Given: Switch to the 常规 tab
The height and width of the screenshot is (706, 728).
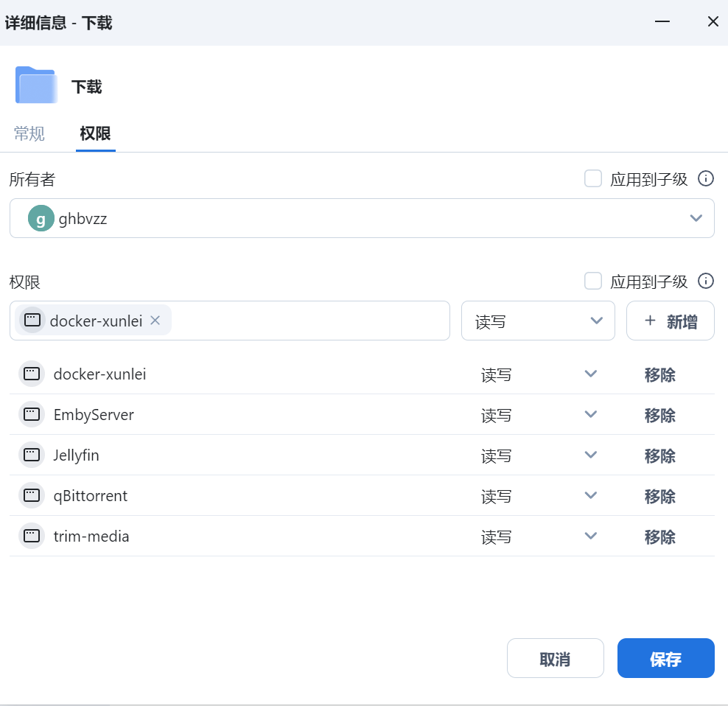Looking at the screenshot, I should [29, 134].
